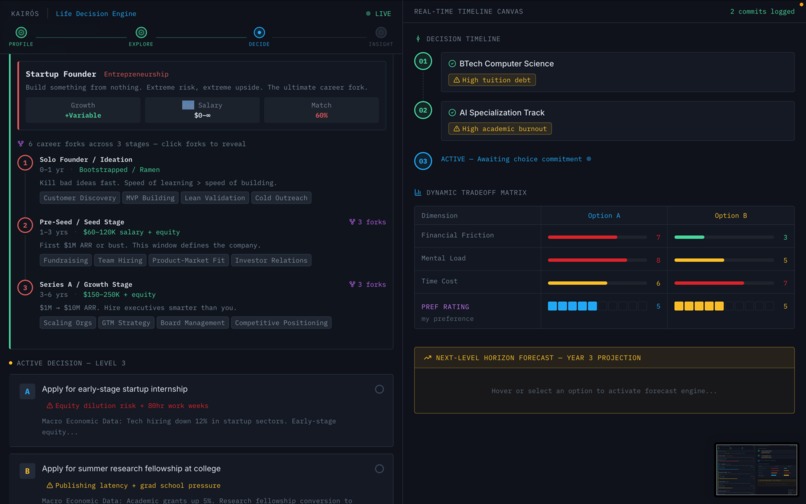
Task: Click stage 3 Series A circle marker
Action: click(25, 287)
